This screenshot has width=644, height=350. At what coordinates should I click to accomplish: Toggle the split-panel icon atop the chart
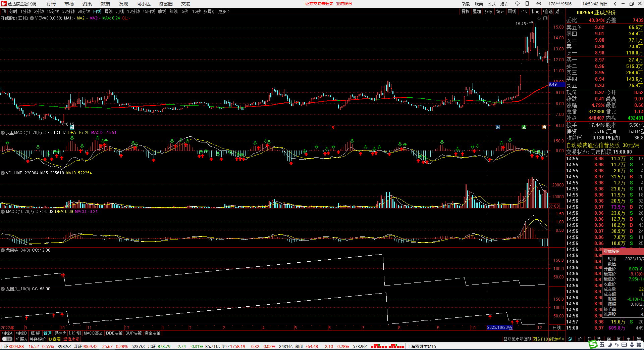pos(545,18)
